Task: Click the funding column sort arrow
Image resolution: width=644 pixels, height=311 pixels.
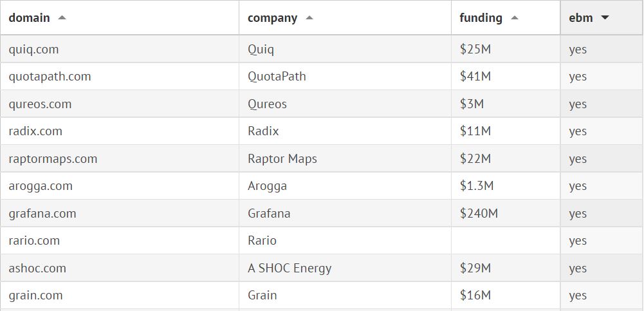Action: pos(515,18)
